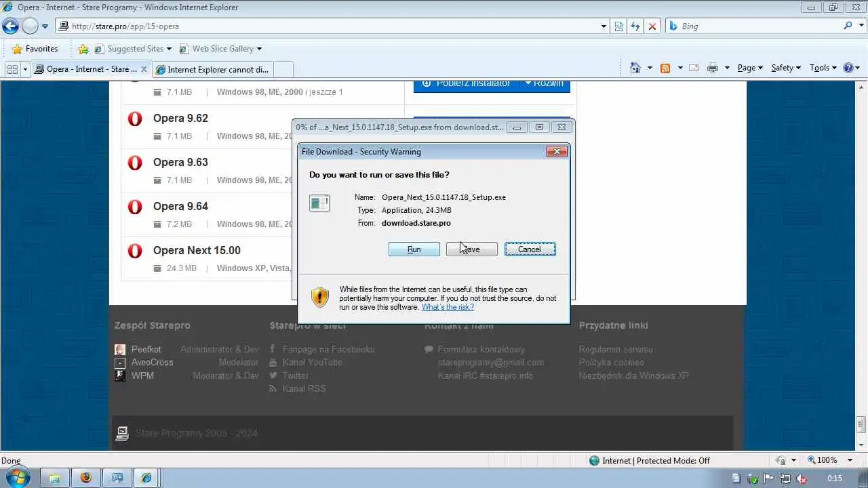Open the recent pages dropdown arrow
The height and width of the screenshot is (488, 868).
[x=45, y=26]
